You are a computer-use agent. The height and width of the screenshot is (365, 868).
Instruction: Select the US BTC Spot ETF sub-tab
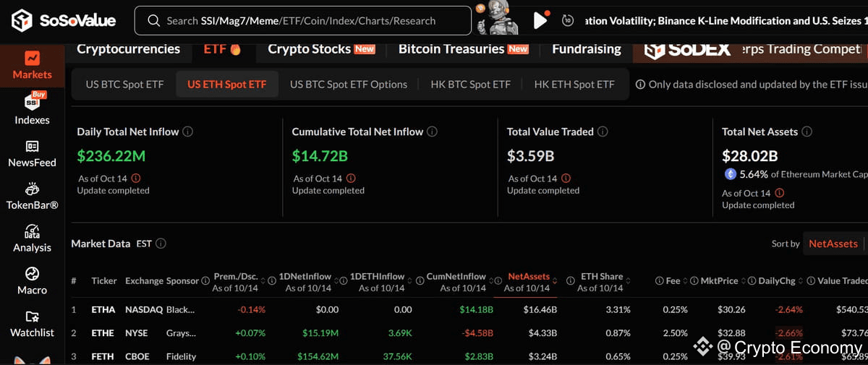click(124, 85)
